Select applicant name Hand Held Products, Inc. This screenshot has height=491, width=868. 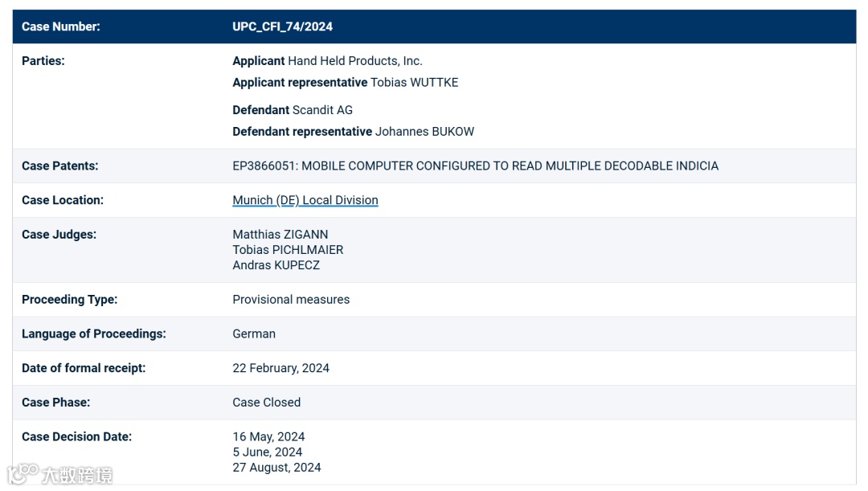point(354,61)
